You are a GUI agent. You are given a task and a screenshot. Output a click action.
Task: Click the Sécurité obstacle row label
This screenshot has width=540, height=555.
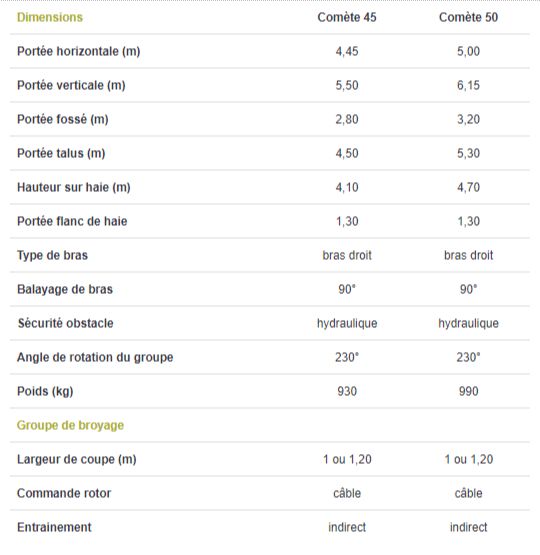tap(65, 323)
